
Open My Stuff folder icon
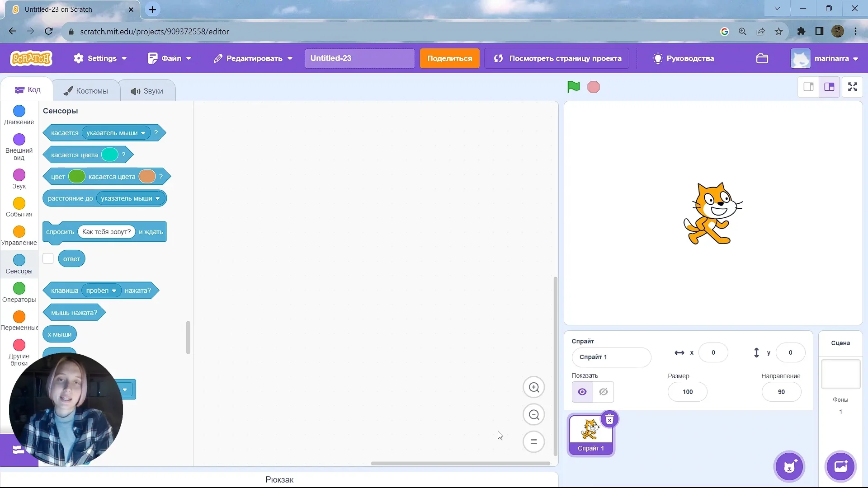762,58
